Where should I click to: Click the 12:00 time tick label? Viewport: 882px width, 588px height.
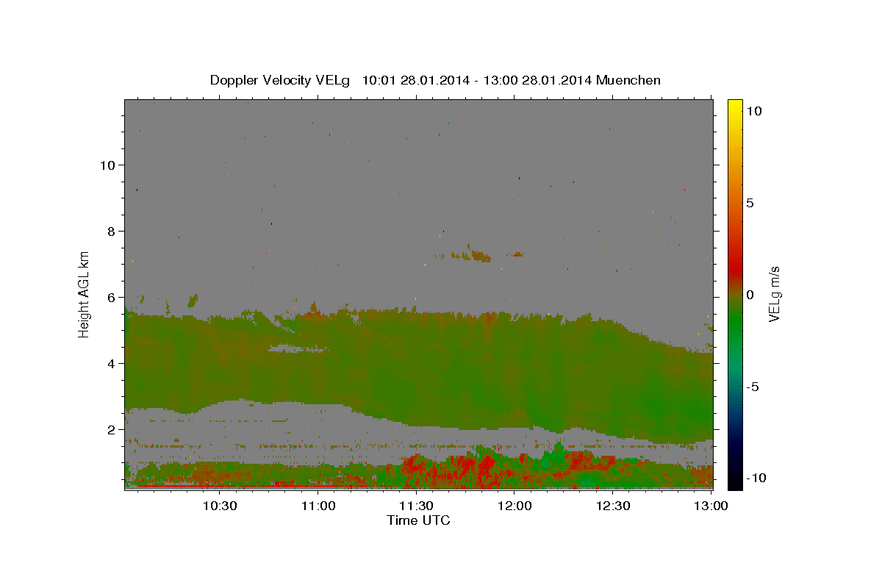pos(515,506)
